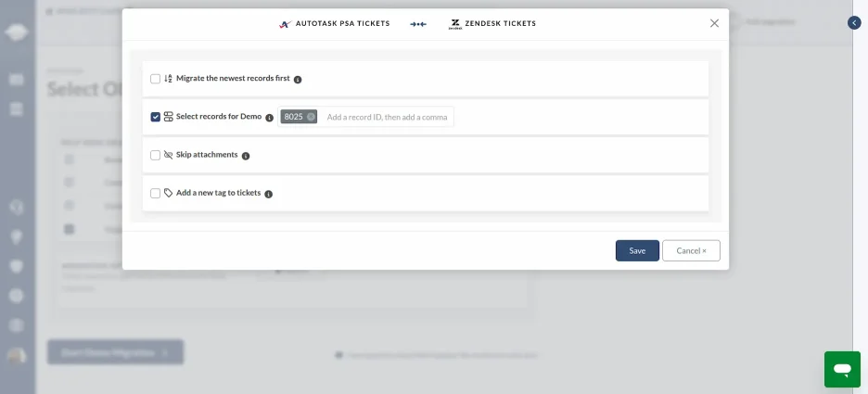The image size is (868, 394).
Task: Click info icon beside Select records for Demo
Action: coord(270,118)
